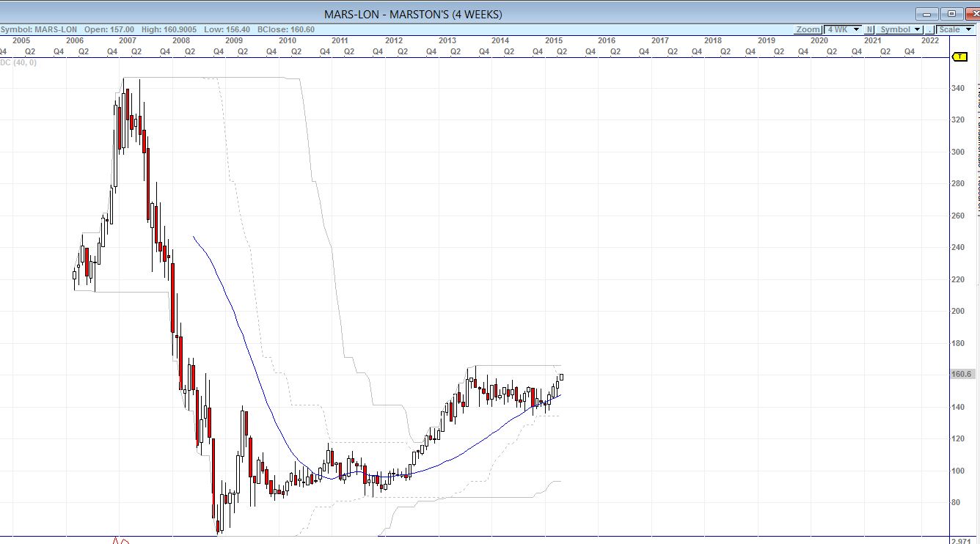980x544 pixels.
Task: Click the N button in chart toolbar
Action: [869, 29]
